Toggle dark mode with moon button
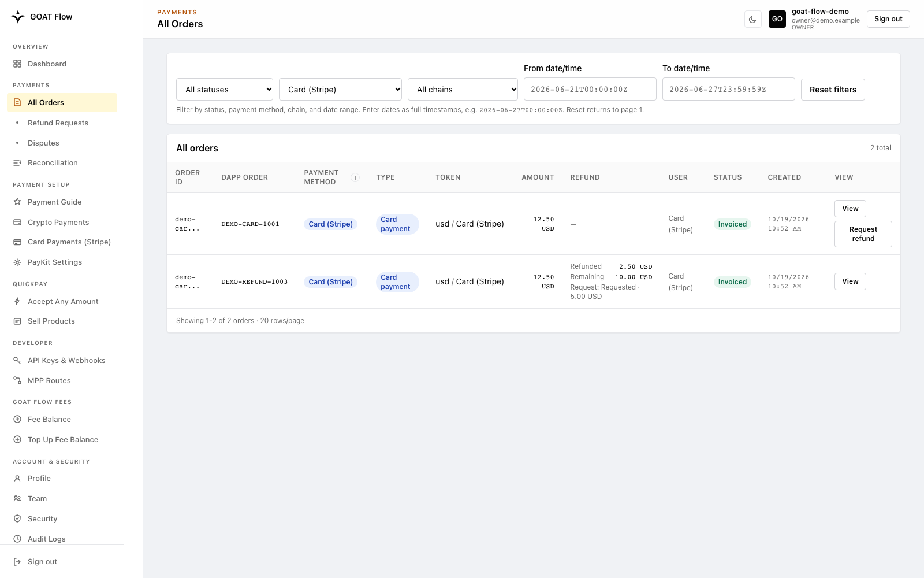The height and width of the screenshot is (578, 924). point(752,20)
